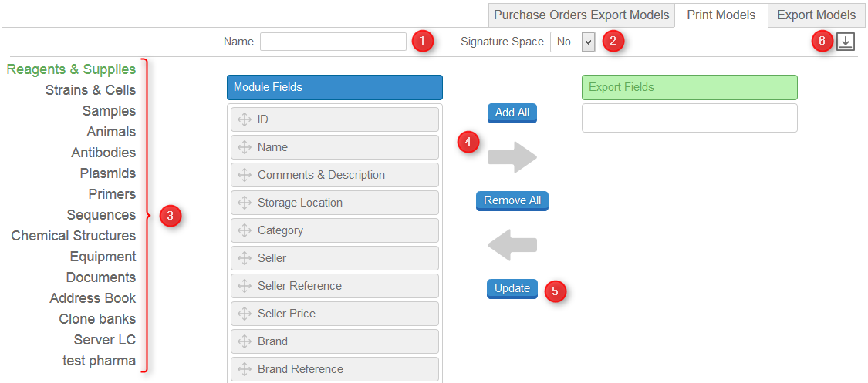This screenshot has width=868, height=383.
Task: Switch to Purchase Orders Export Models tab
Action: [581, 15]
